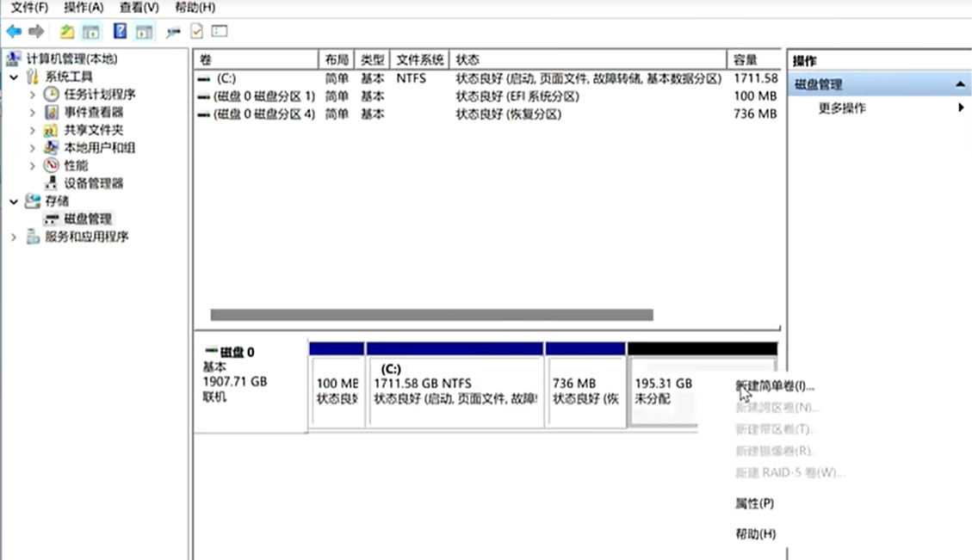Click the back navigation arrow icon
972x560 pixels.
(15, 32)
